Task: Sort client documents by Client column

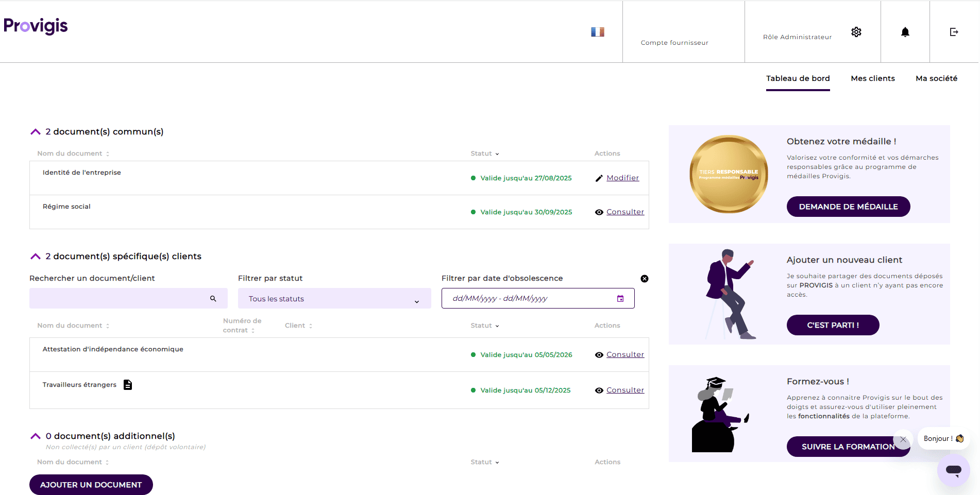Action: tap(299, 326)
